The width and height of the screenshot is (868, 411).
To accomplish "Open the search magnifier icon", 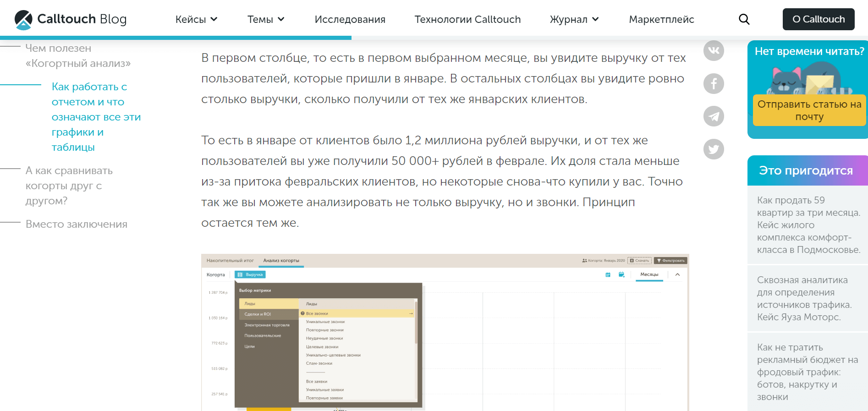I will tap(744, 19).
